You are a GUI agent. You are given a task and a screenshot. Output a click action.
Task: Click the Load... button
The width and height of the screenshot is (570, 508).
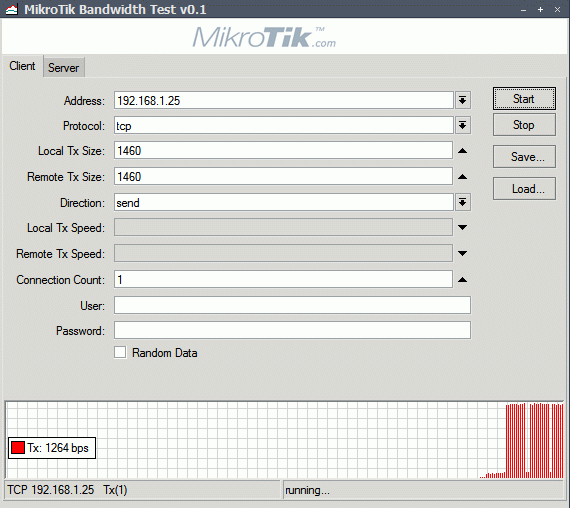[524, 189]
